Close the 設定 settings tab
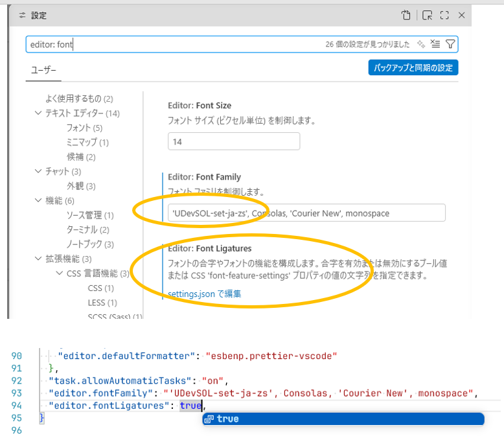Screen dimensions: 504x442 point(462,15)
